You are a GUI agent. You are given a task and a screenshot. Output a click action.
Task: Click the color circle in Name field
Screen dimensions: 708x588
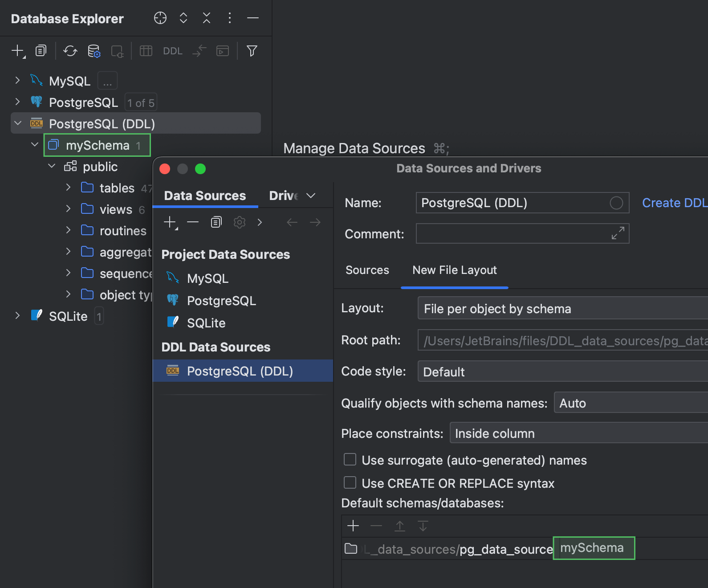[x=616, y=203]
